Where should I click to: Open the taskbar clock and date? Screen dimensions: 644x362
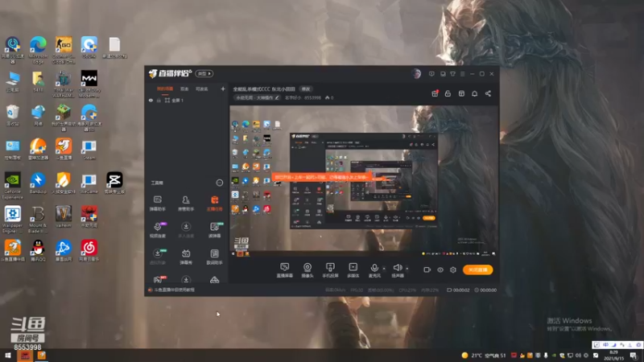613,356
